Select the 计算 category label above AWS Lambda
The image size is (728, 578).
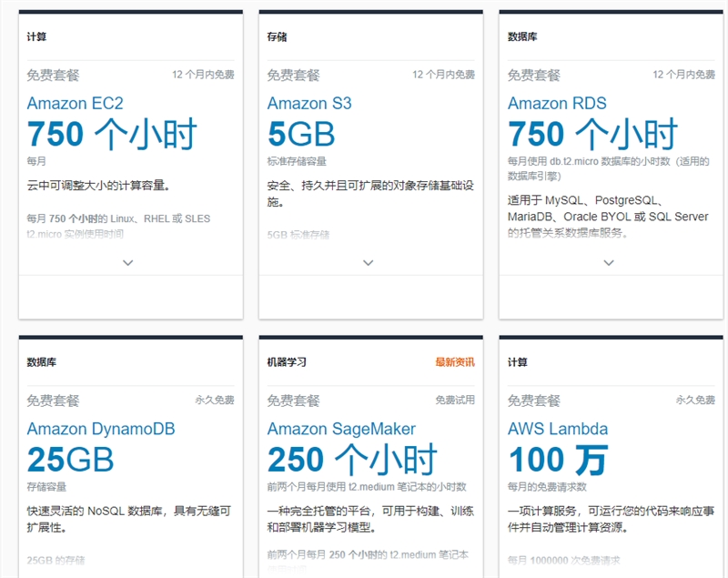(x=518, y=362)
